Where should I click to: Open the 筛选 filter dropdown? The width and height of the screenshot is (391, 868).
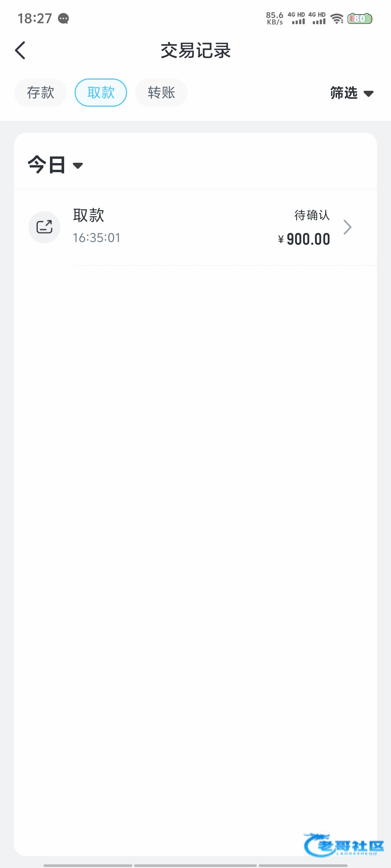click(x=352, y=93)
